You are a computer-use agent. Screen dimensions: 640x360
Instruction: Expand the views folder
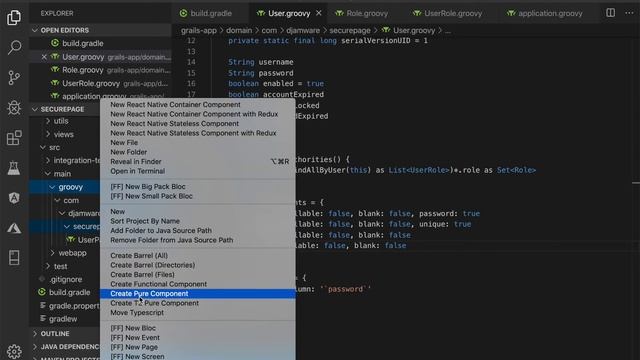(x=63, y=134)
